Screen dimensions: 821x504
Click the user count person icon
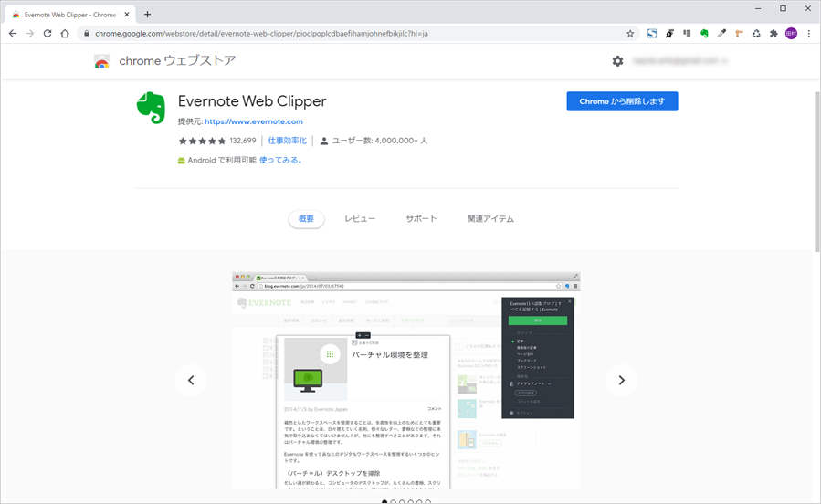[x=324, y=141]
